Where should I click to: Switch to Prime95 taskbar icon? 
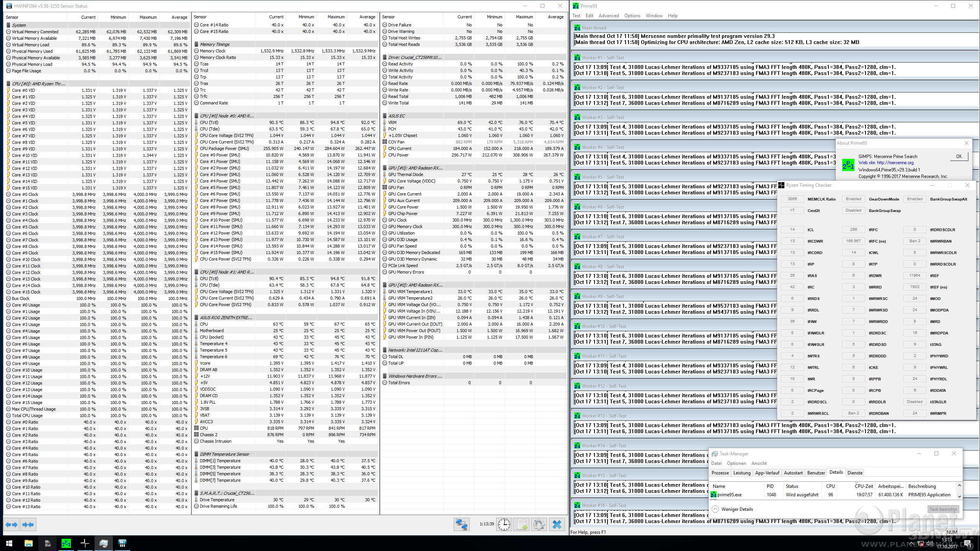tap(66, 543)
